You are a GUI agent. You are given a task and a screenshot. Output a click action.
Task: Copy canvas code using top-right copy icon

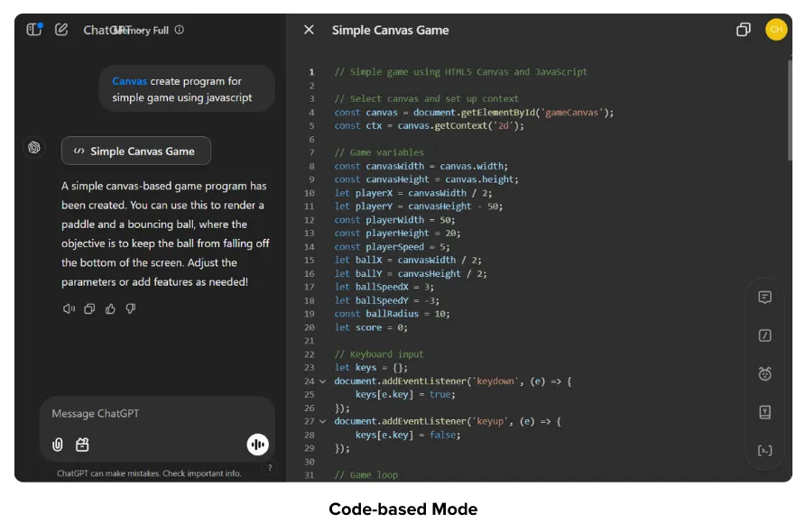tap(743, 30)
